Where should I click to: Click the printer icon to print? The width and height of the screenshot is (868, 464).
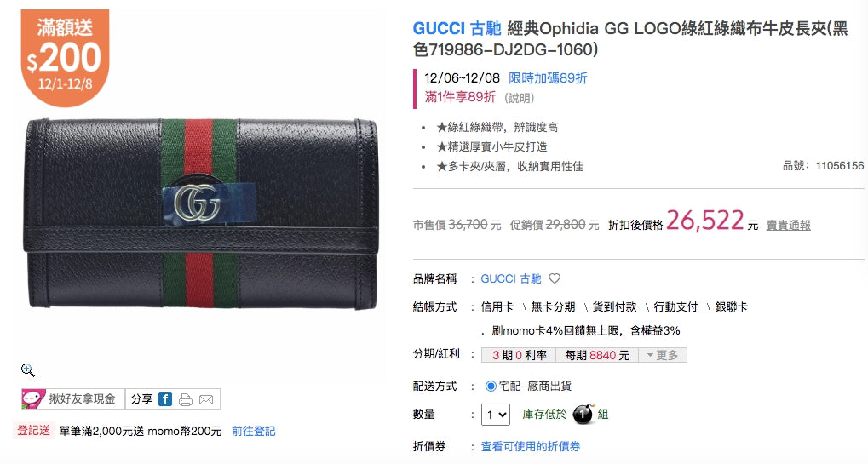pyautogui.click(x=186, y=399)
